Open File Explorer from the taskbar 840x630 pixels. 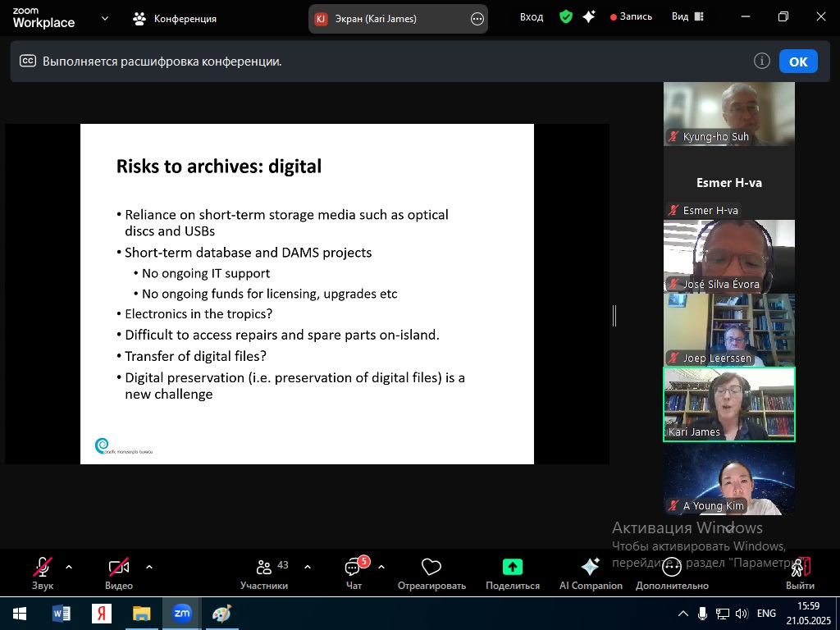tap(141, 614)
